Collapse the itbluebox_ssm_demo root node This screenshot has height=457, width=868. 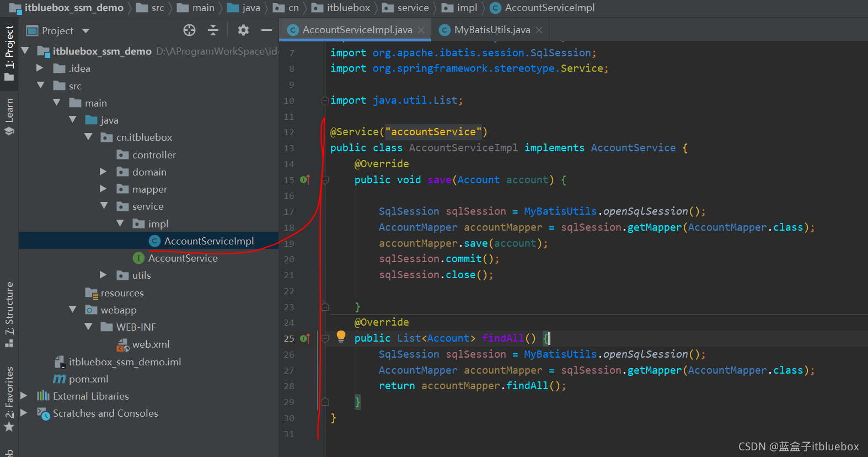[25, 51]
